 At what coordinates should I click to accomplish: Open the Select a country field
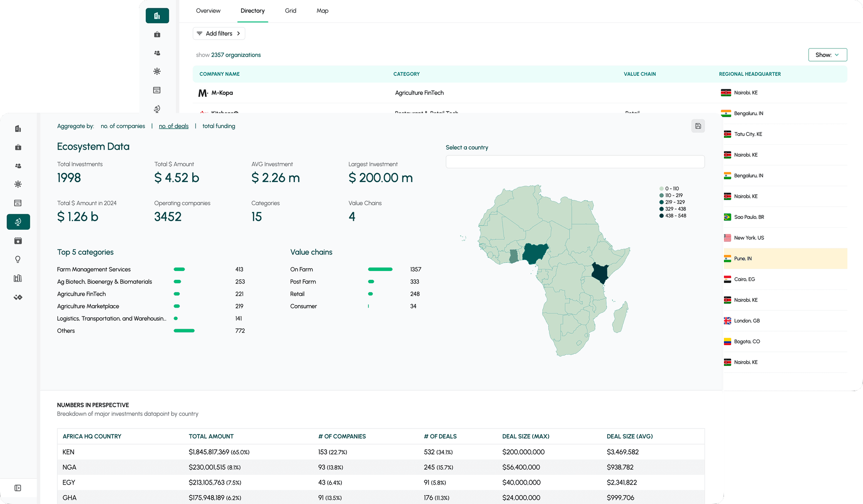(575, 161)
